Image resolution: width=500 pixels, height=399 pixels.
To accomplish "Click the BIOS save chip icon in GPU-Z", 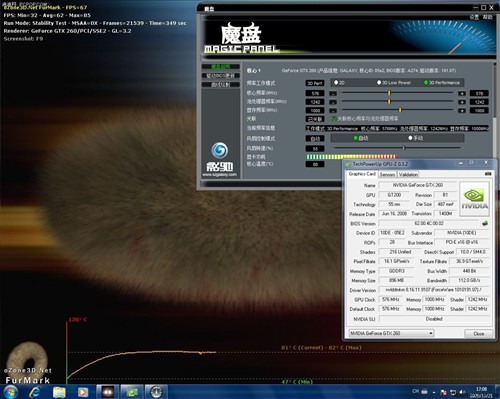I will tap(485, 223).
